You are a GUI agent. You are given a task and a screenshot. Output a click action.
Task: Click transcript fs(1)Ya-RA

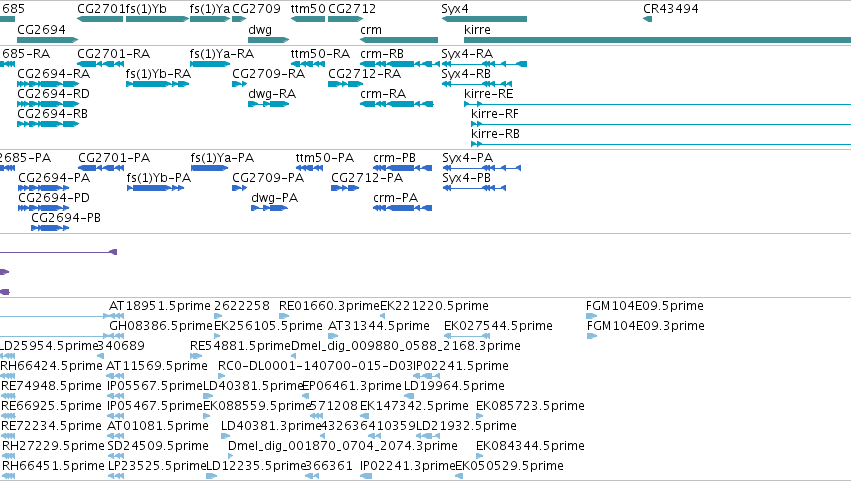click(x=210, y=64)
